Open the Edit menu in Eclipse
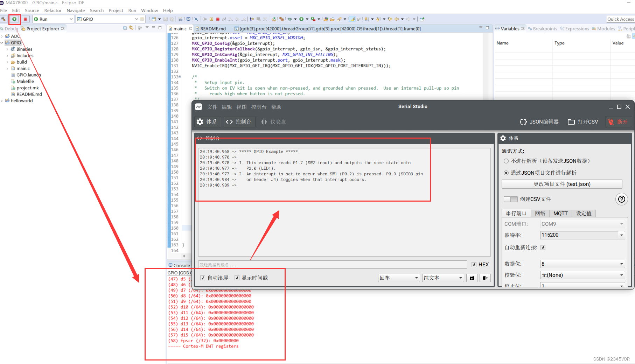Viewport: 635px width, 364px height. [x=16, y=10]
